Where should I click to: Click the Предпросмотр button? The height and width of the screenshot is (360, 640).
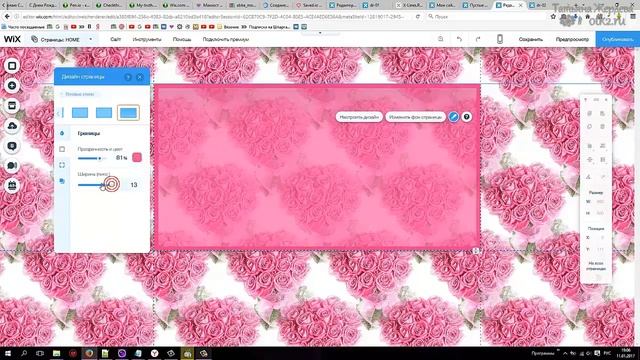tap(572, 40)
